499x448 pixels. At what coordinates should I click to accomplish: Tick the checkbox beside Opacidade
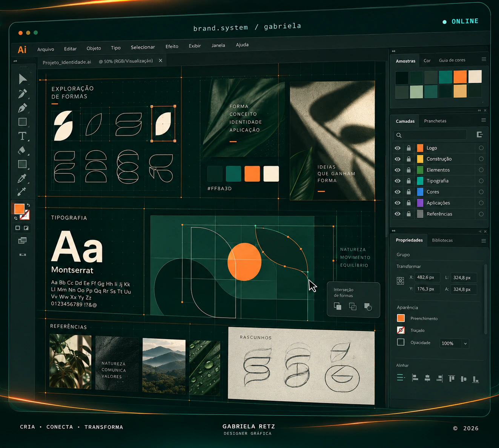[x=401, y=342]
